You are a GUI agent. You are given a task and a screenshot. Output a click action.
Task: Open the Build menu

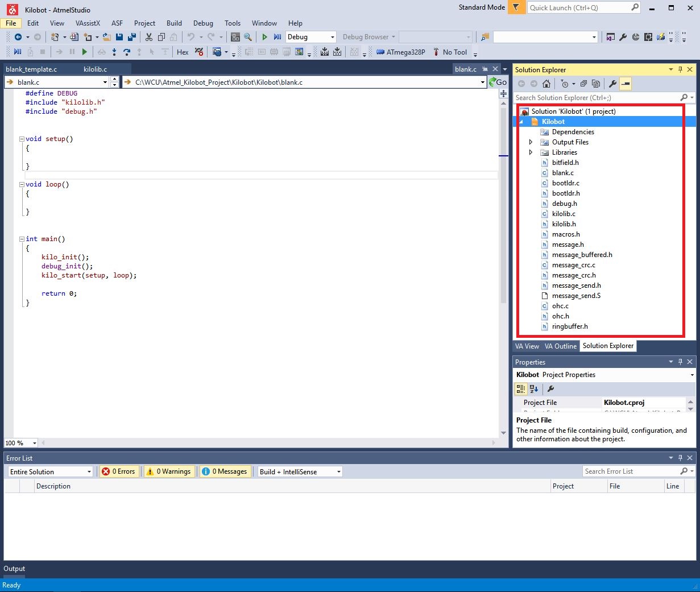tap(174, 23)
